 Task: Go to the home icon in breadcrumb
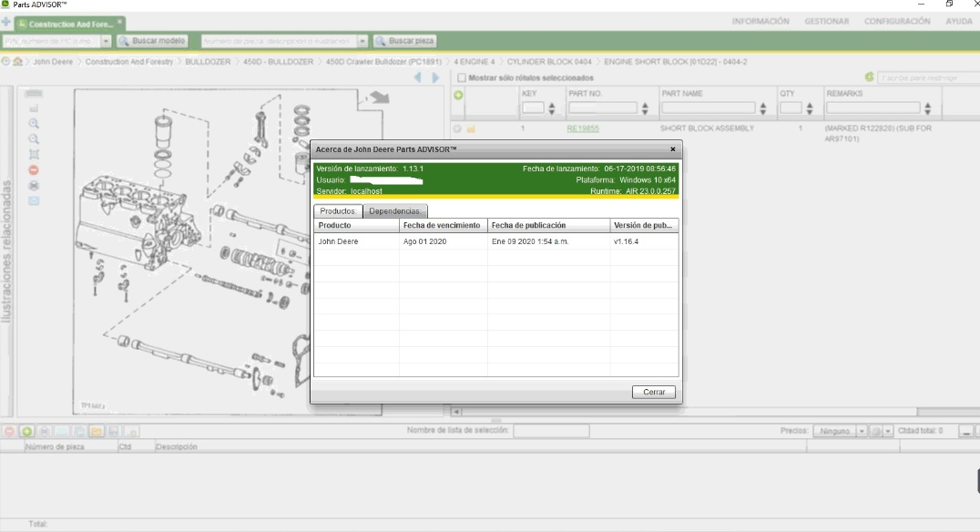[x=18, y=61]
